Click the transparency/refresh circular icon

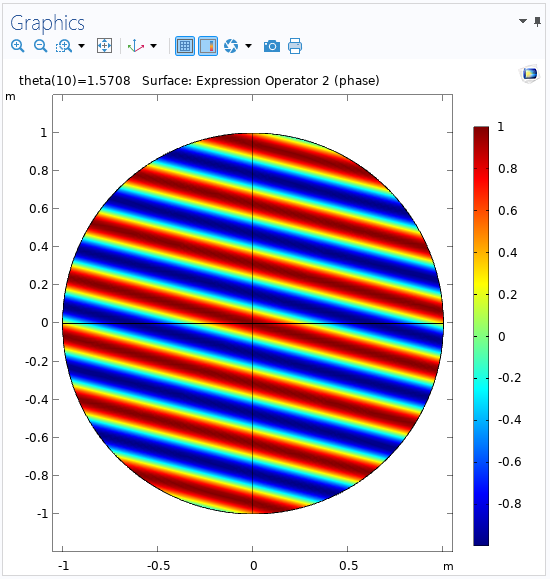(231, 46)
